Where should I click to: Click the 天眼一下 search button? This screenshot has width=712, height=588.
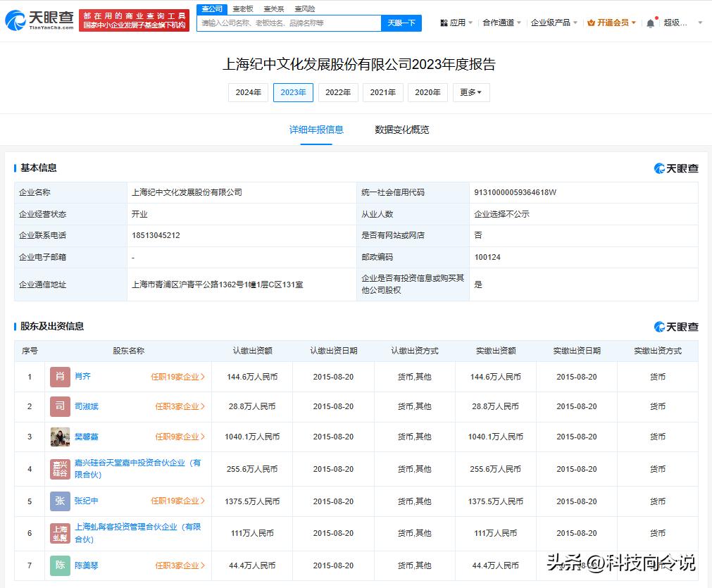pyautogui.click(x=401, y=23)
